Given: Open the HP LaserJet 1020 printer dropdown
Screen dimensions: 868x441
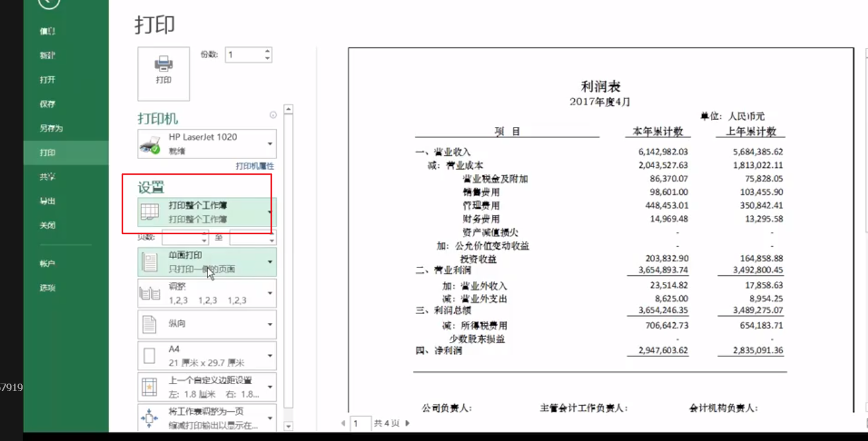Looking at the screenshot, I should [x=270, y=144].
